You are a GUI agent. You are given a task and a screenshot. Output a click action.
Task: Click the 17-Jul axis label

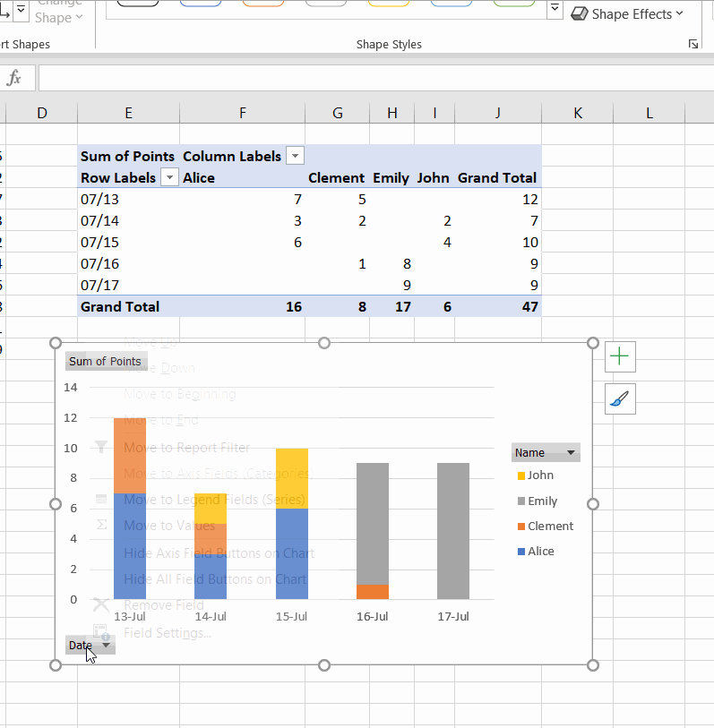point(453,617)
